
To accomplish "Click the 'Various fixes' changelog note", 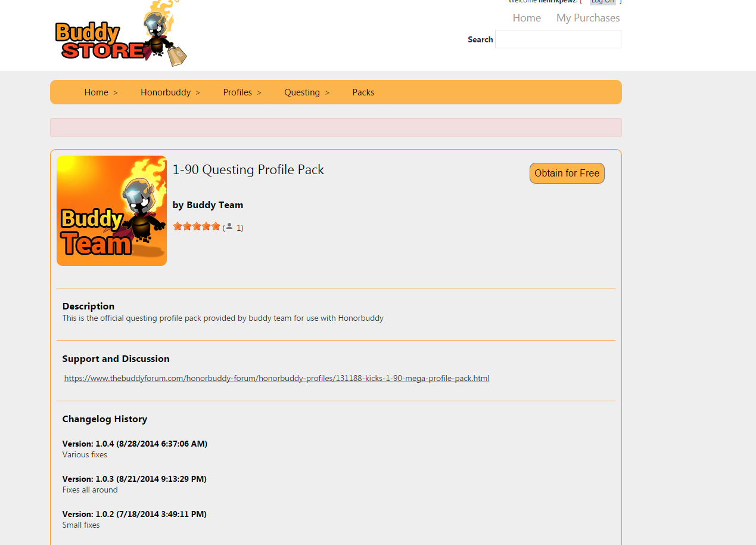I will point(85,454).
